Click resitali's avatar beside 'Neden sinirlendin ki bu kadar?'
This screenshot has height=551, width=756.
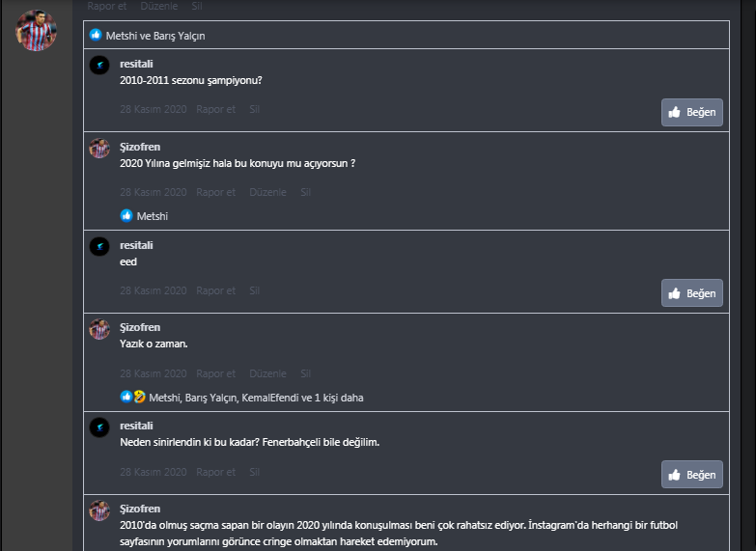tap(98, 427)
